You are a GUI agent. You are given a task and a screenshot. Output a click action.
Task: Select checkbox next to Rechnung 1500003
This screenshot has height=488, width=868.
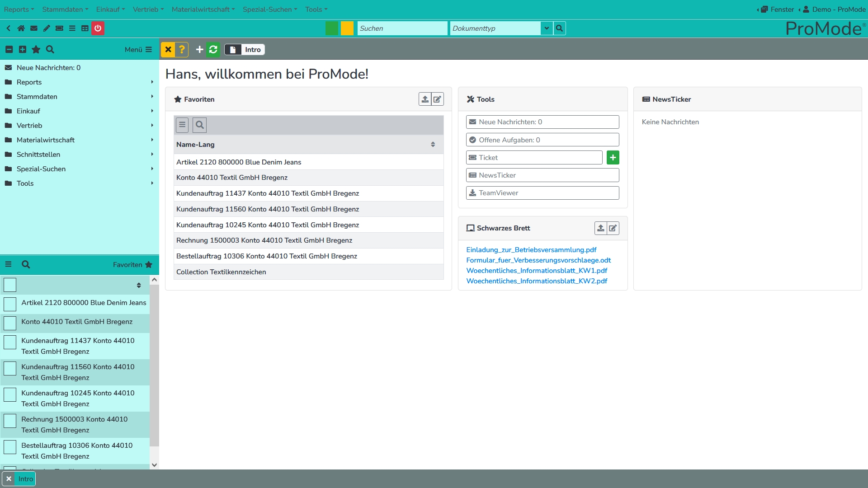(10, 421)
